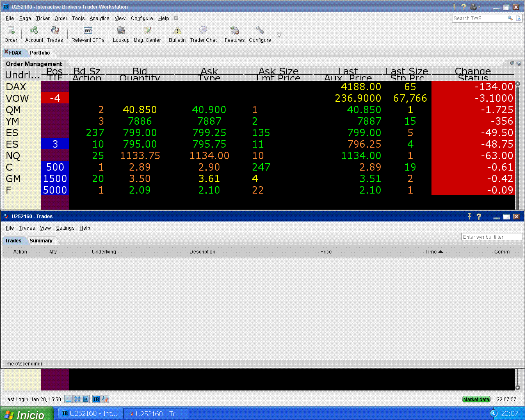This screenshot has width=525, height=420.
Task: Click the chart icon in status bar
Action: click(x=105, y=399)
